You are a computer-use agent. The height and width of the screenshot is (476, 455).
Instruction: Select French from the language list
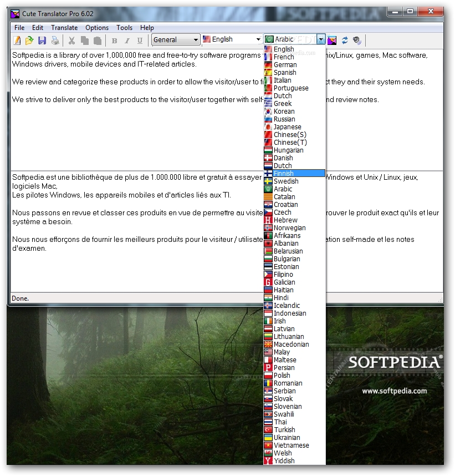[x=294, y=57]
